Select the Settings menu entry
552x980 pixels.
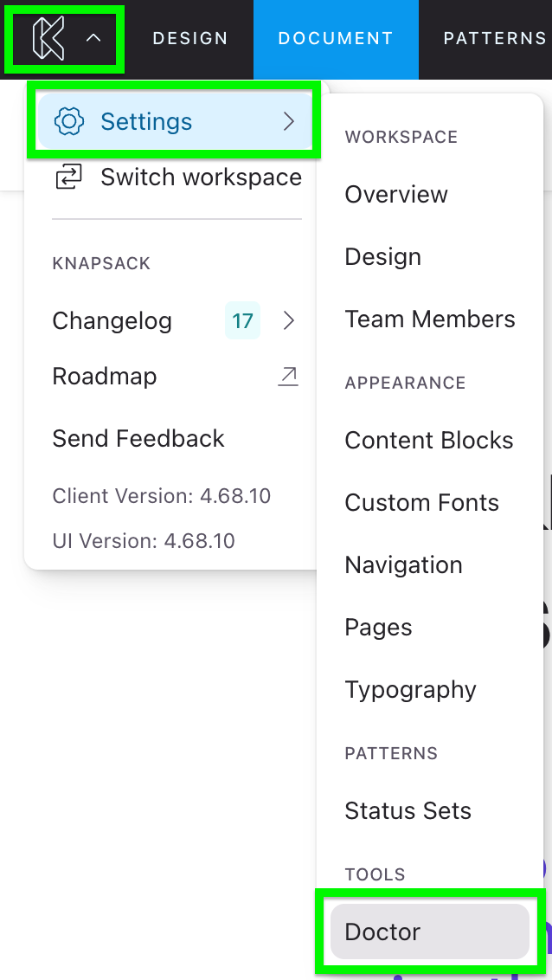(x=175, y=121)
